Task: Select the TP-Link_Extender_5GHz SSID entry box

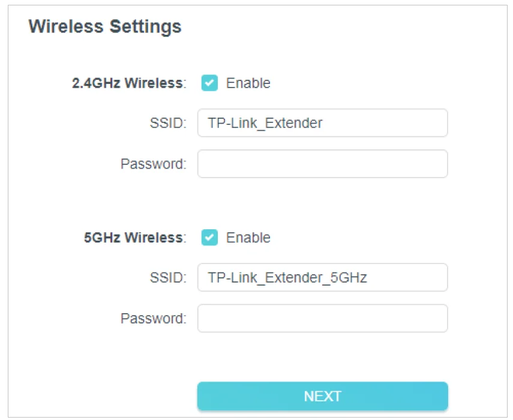Action: (x=322, y=277)
